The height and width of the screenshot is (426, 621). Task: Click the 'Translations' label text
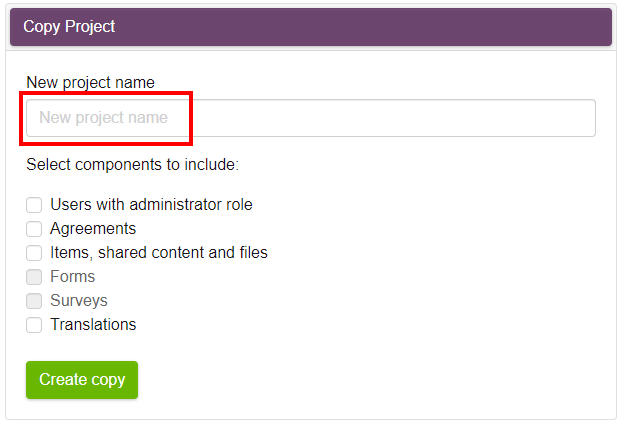(x=93, y=324)
